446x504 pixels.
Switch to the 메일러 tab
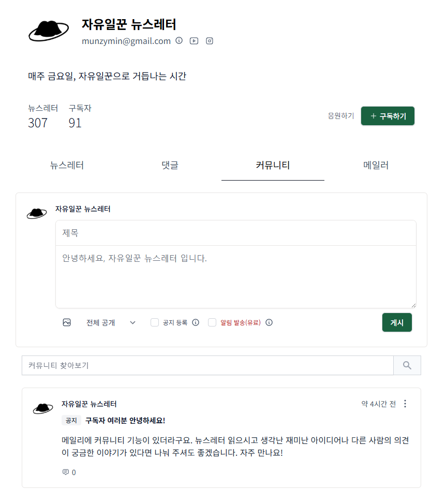(376, 165)
